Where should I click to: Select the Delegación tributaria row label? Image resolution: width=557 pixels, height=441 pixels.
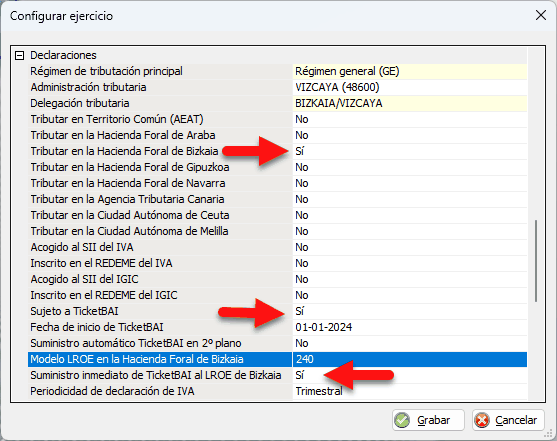(x=80, y=103)
